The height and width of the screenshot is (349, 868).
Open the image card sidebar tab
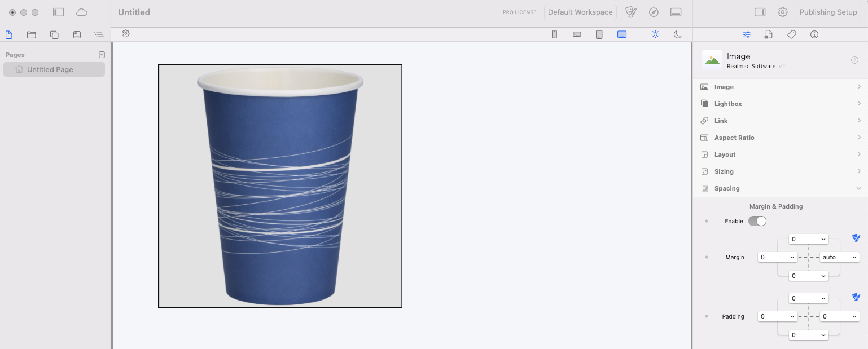click(77, 34)
